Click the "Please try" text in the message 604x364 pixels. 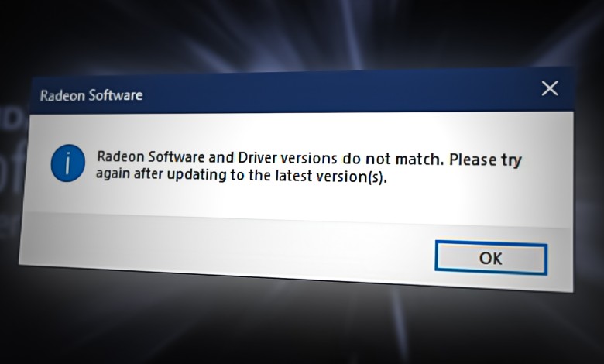click(486, 160)
